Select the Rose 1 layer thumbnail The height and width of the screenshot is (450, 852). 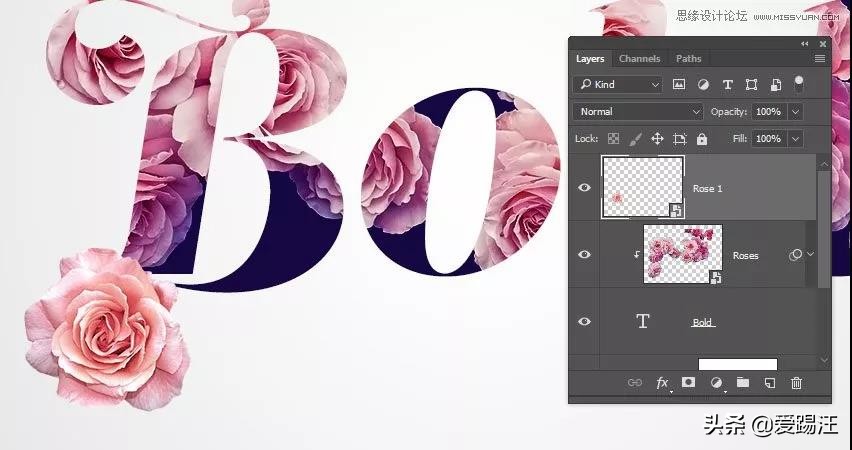[643, 188]
